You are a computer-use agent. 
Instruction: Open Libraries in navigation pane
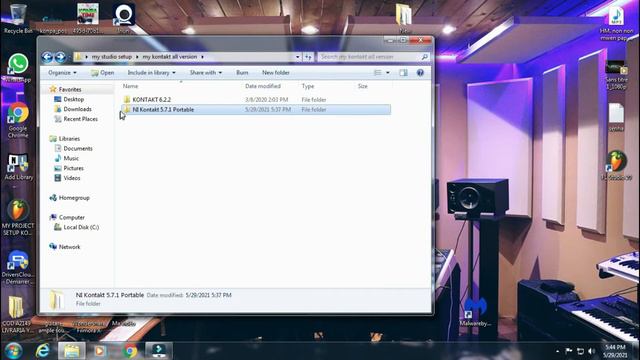click(69, 139)
